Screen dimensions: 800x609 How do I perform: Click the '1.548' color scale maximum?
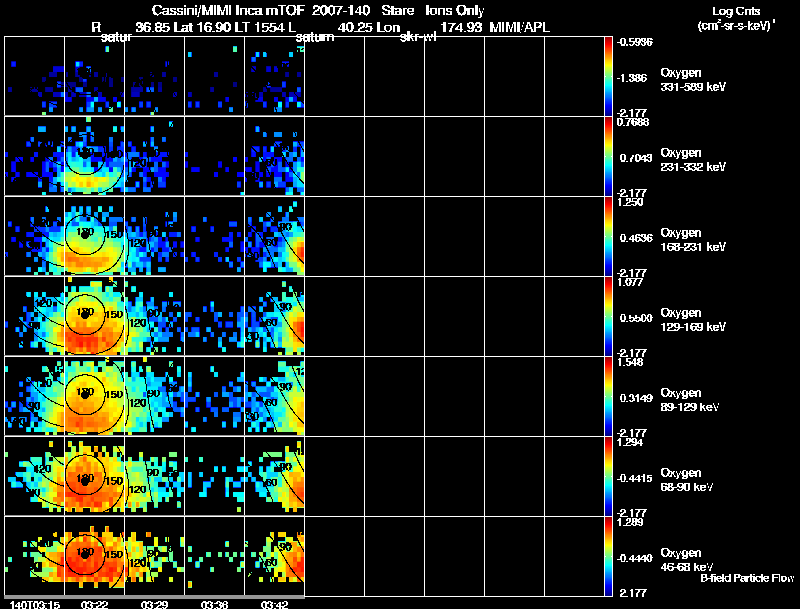click(x=630, y=362)
